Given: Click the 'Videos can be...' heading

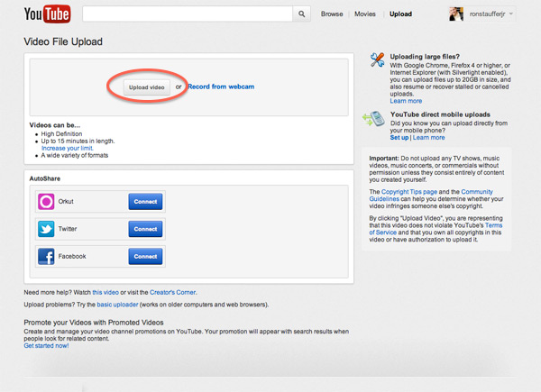Looking at the screenshot, I should [x=54, y=125].
